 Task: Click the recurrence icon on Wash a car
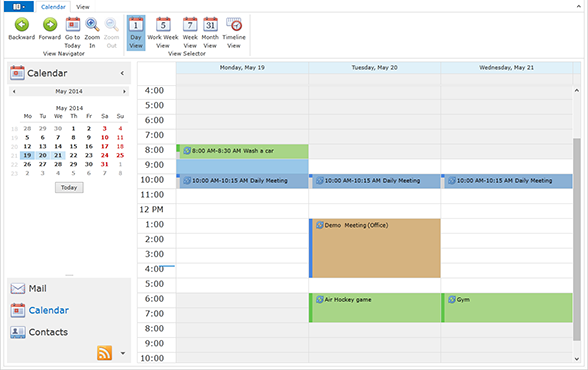tap(187, 151)
